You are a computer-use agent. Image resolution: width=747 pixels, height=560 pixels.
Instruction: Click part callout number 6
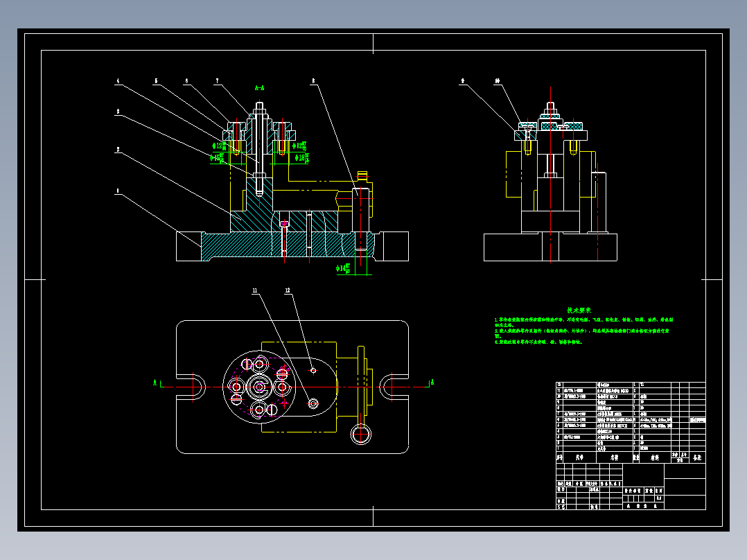click(186, 81)
